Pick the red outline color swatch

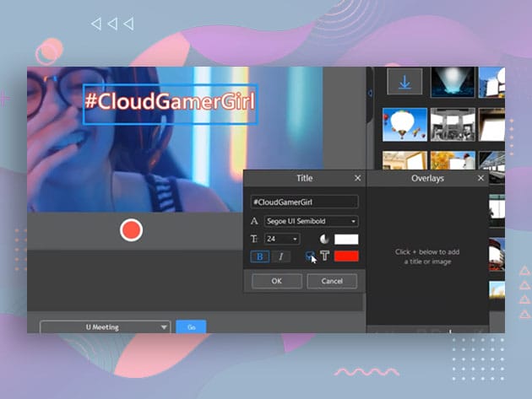pos(346,256)
